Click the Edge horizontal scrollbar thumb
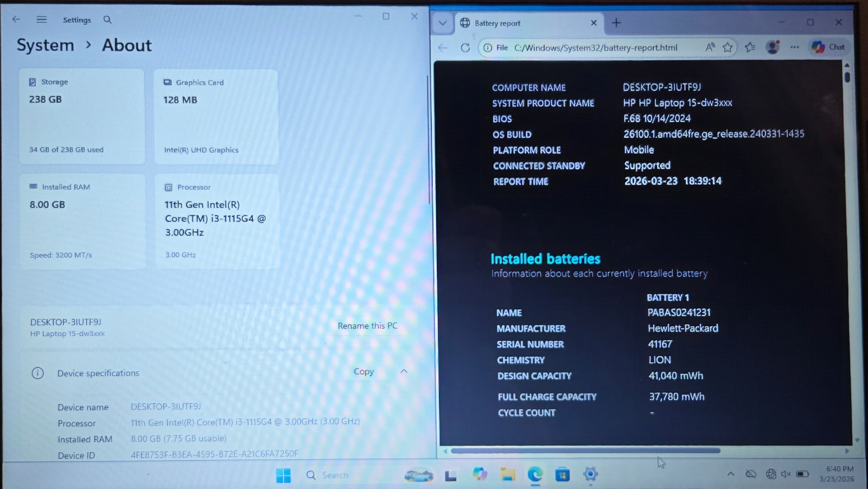Screen dimensions: 868x489 (585, 450)
